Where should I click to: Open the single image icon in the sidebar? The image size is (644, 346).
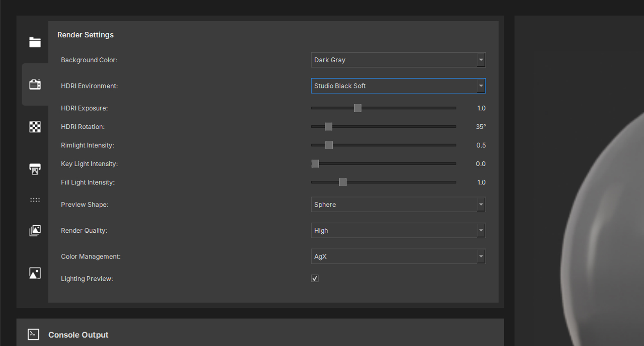(x=35, y=273)
